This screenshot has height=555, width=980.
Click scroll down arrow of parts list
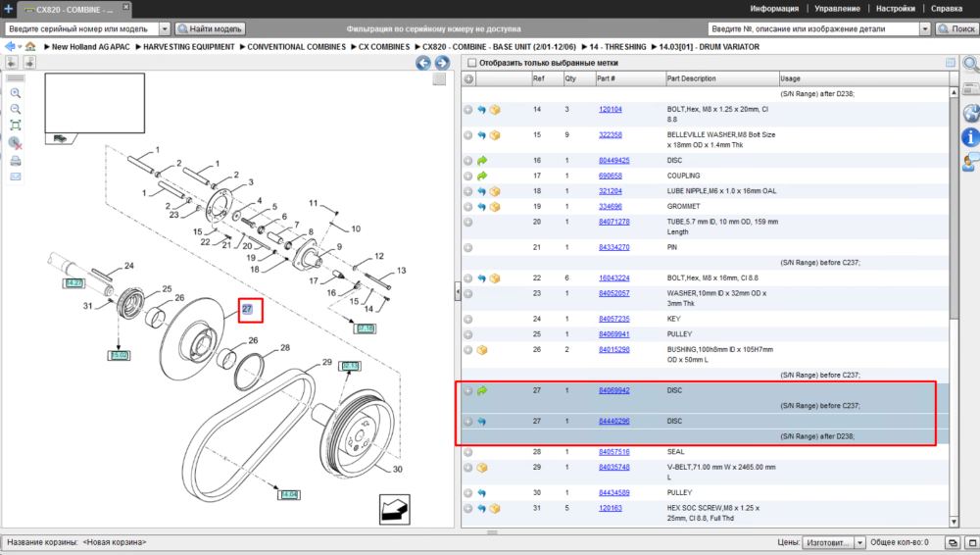coord(954,522)
